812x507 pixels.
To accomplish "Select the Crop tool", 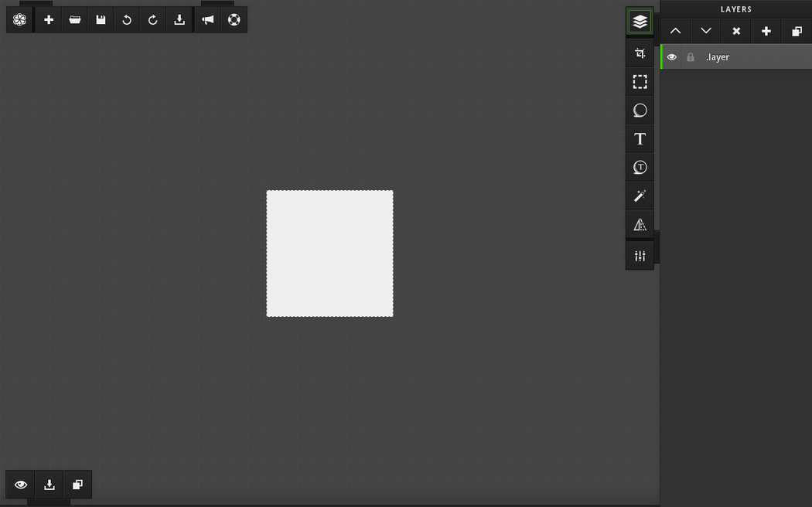I will click(x=640, y=53).
